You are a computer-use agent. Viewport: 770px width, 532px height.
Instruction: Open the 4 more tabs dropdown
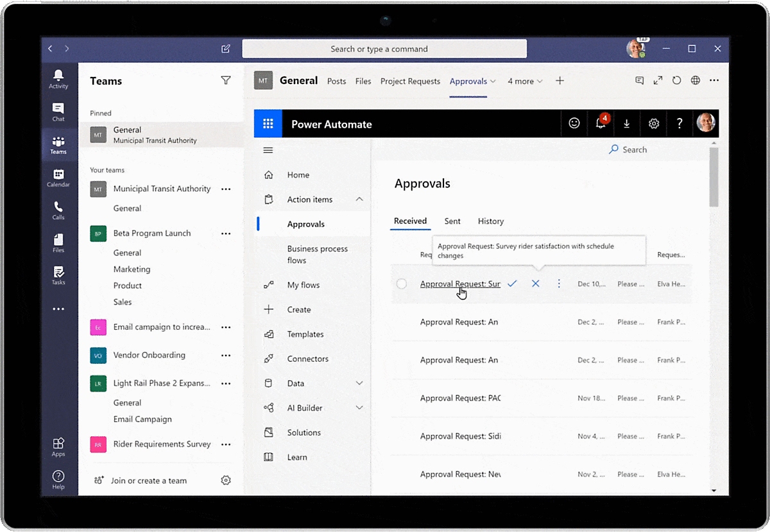tap(525, 82)
